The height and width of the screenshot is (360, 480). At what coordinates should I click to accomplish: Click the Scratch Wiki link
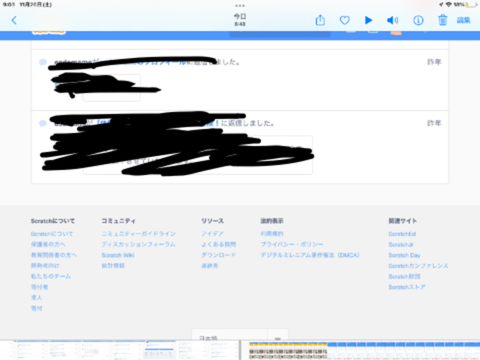click(118, 255)
